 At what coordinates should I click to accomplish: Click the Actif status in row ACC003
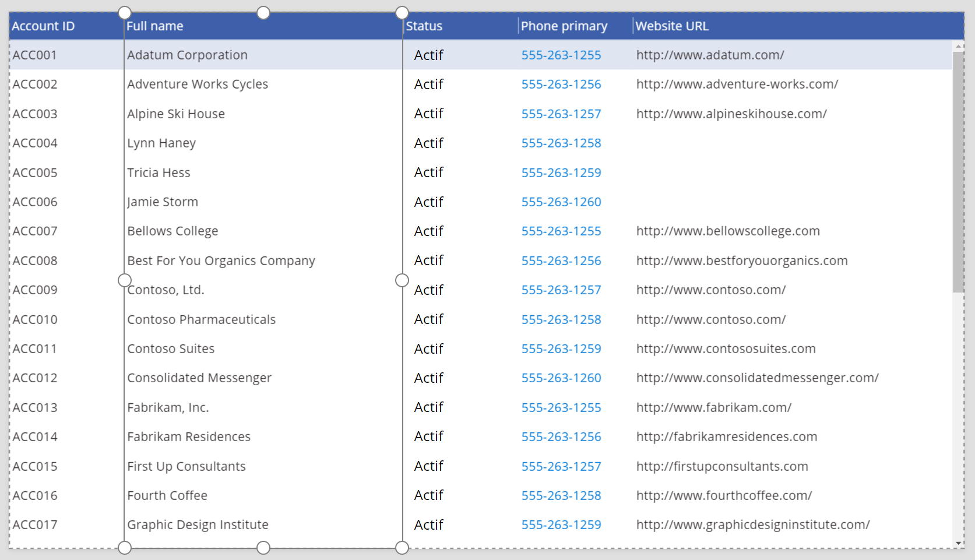click(429, 114)
